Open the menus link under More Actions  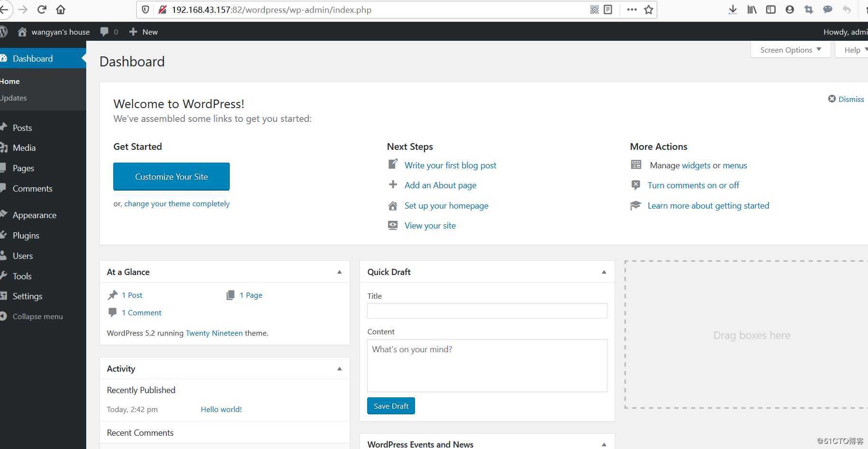pyautogui.click(x=735, y=165)
